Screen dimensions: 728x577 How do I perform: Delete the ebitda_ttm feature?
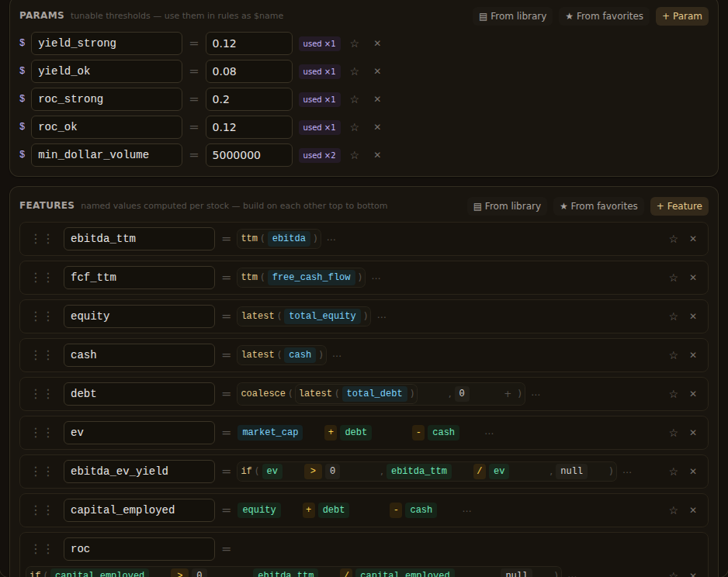coord(693,239)
